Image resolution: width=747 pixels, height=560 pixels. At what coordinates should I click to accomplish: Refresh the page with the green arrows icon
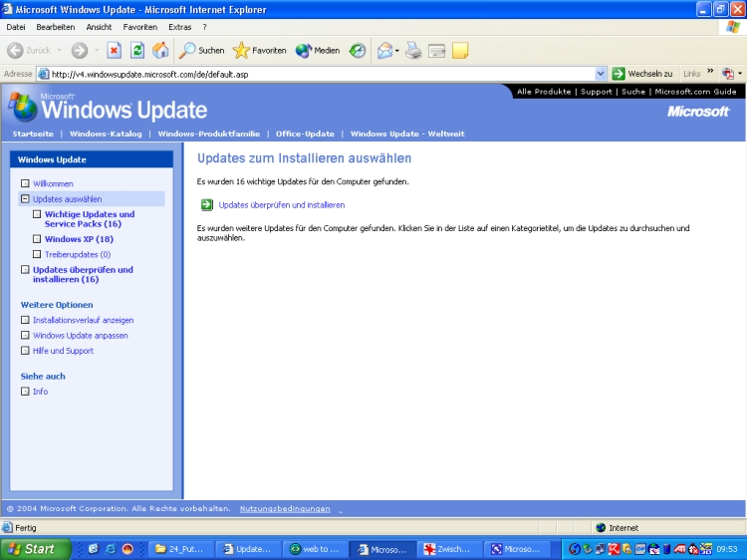point(137,51)
